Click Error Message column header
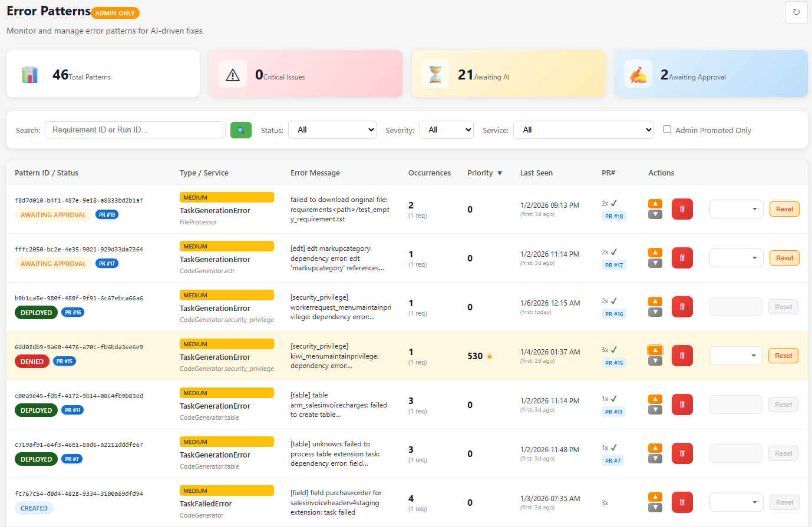Image resolution: width=812 pixels, height=527 pixels. [315, 173]
